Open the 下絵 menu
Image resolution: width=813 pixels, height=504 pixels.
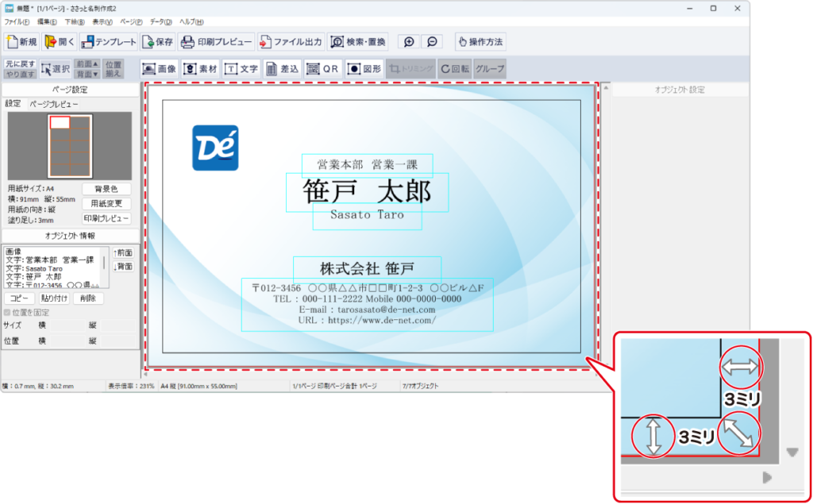click(x=74, y=21)
